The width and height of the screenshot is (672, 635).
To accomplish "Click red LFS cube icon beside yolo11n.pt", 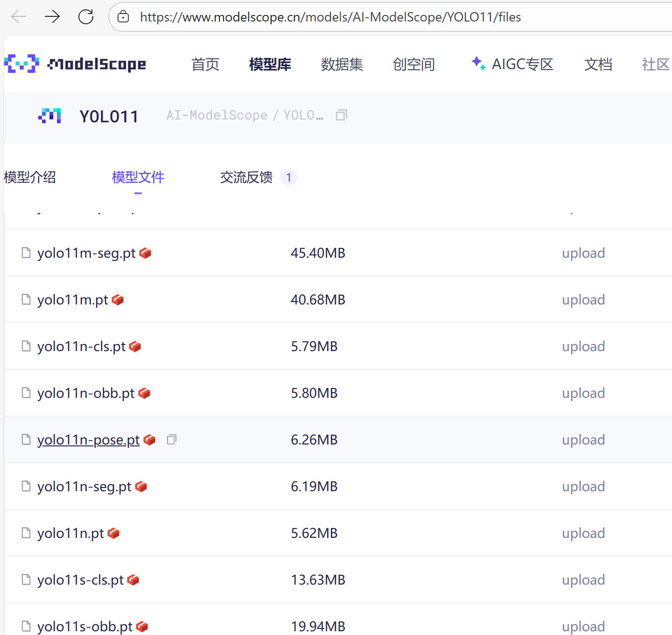I will tap(113, 533).
